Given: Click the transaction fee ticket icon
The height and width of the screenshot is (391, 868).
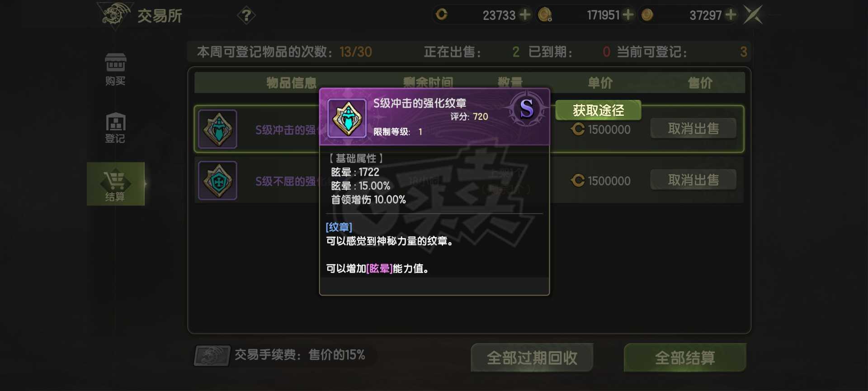Looking at the screenshot, I should (x=212, y=356).
